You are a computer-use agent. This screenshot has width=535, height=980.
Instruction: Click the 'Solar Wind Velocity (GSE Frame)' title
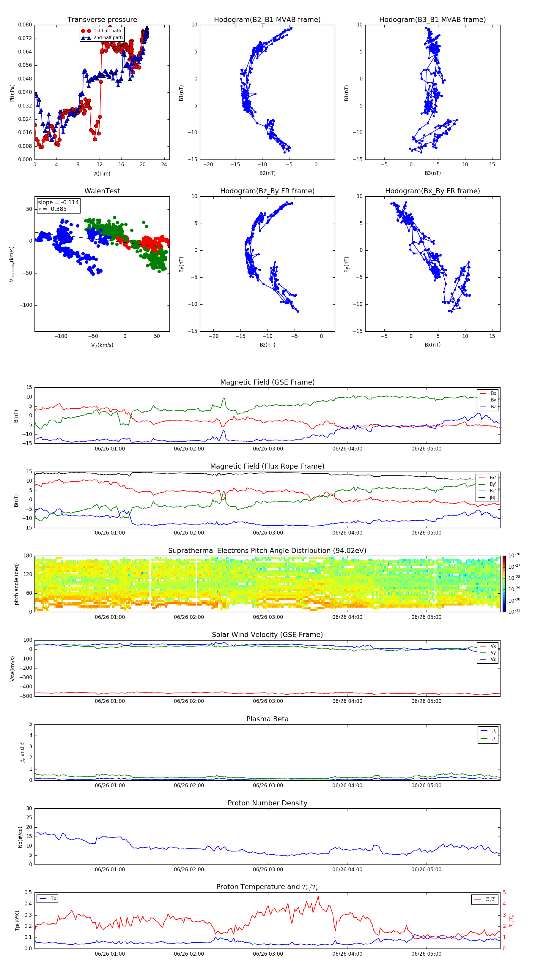[267, 635]
